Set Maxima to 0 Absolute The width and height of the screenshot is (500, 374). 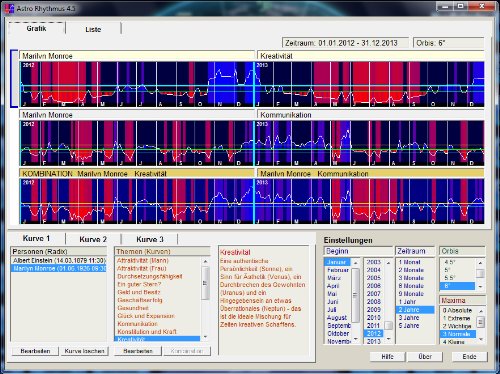457,310
